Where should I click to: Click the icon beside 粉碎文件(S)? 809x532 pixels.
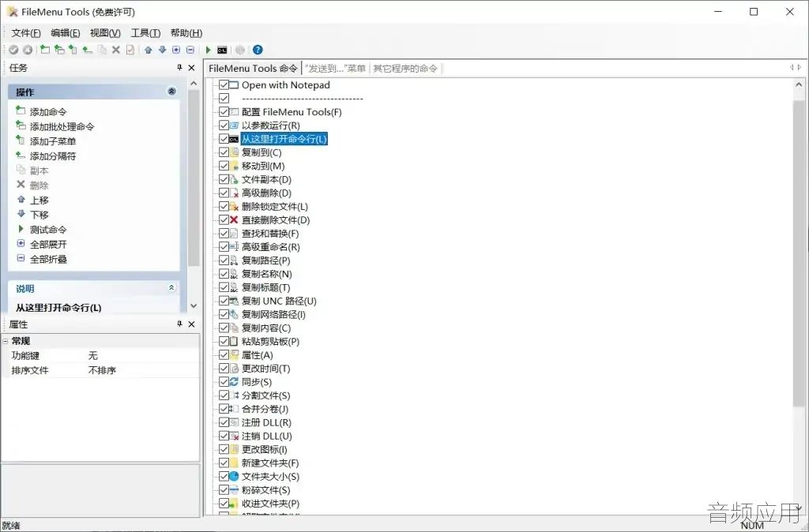click(x=234, y=489)
